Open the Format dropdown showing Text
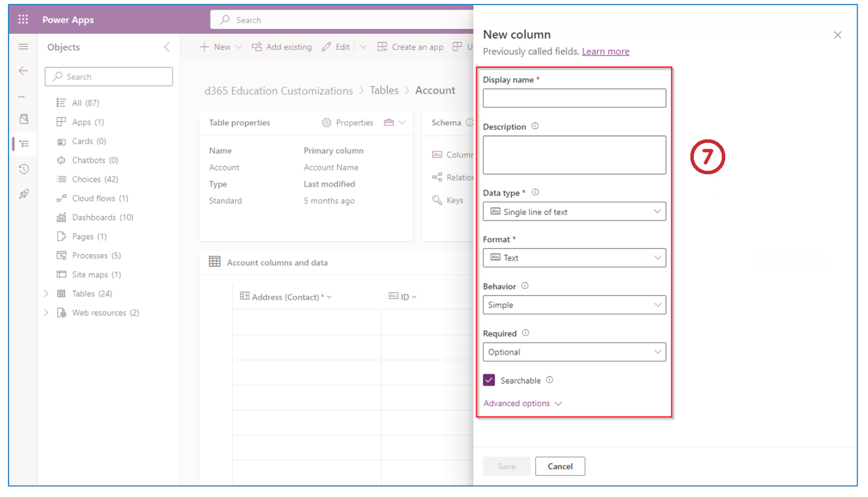This screenshot has height=497, width=868. 574,258
